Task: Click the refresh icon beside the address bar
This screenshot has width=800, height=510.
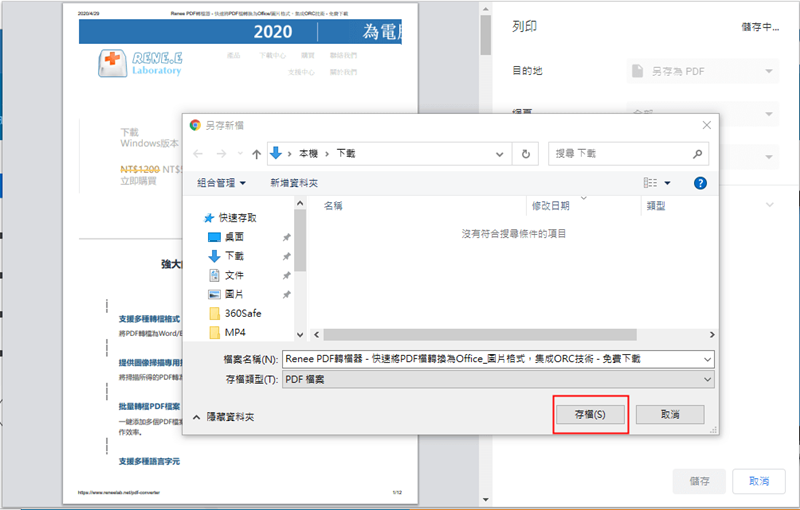Action: click(526, 154)
